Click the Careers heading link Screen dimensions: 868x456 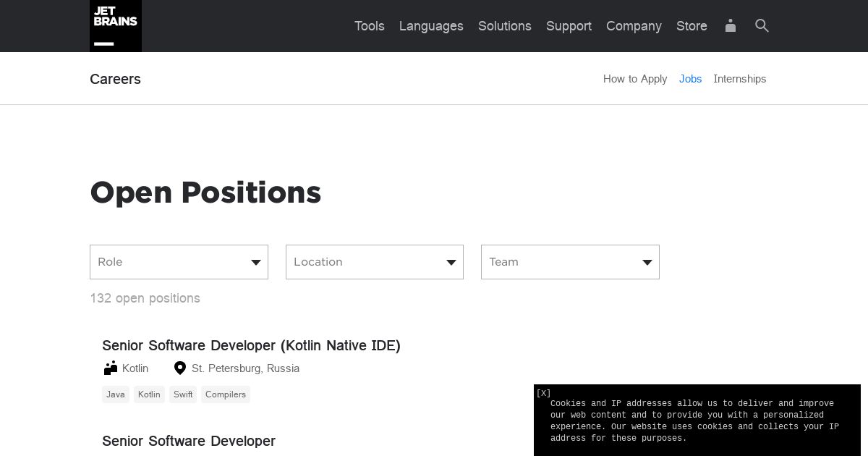115,79
